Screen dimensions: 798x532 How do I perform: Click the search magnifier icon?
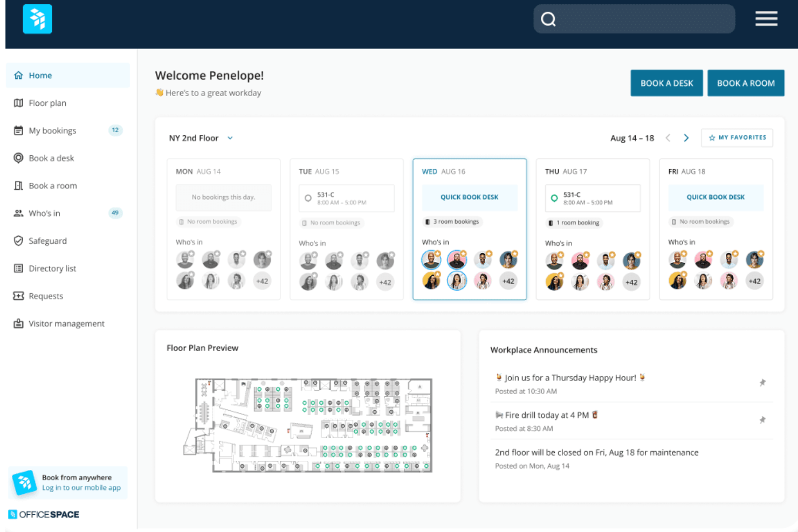(548, 19)
